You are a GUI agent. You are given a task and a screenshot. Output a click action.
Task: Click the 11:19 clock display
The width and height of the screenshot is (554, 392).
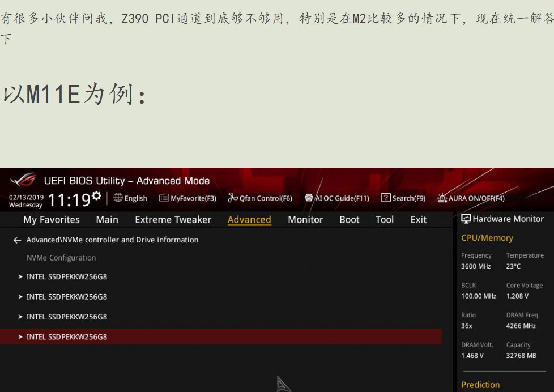tap(69, 200)
